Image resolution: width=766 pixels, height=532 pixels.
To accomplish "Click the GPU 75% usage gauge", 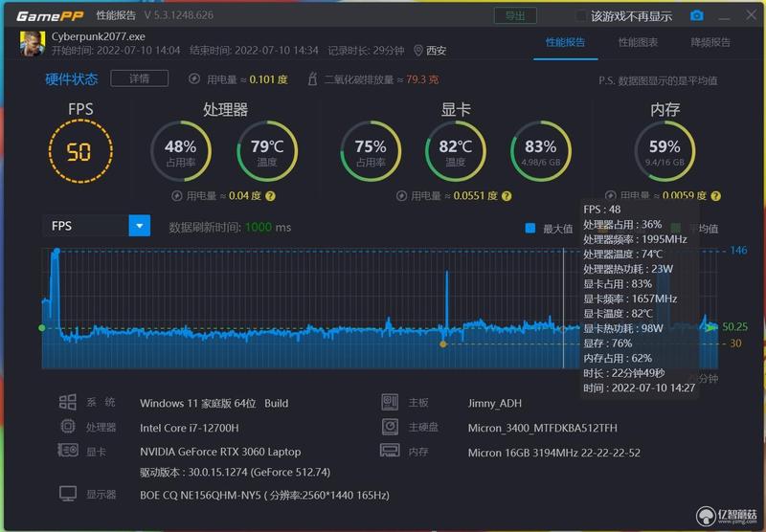I will (x=371, y=151).
